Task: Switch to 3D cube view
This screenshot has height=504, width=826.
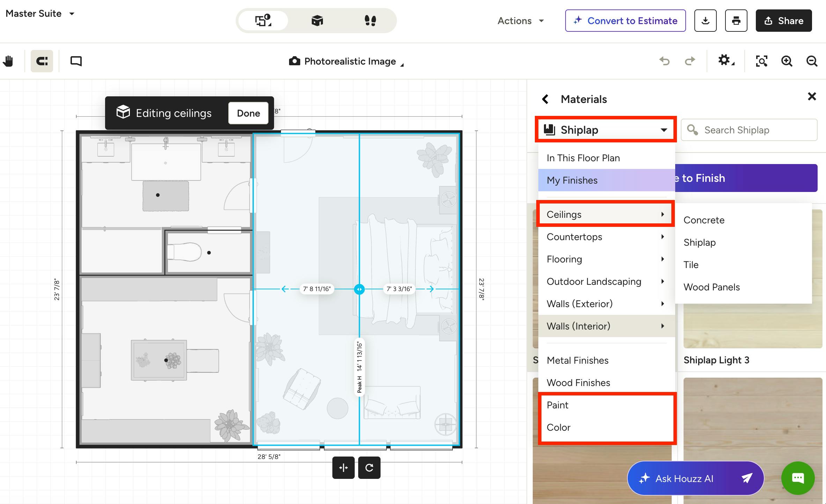Action: (x=317, y=21)
